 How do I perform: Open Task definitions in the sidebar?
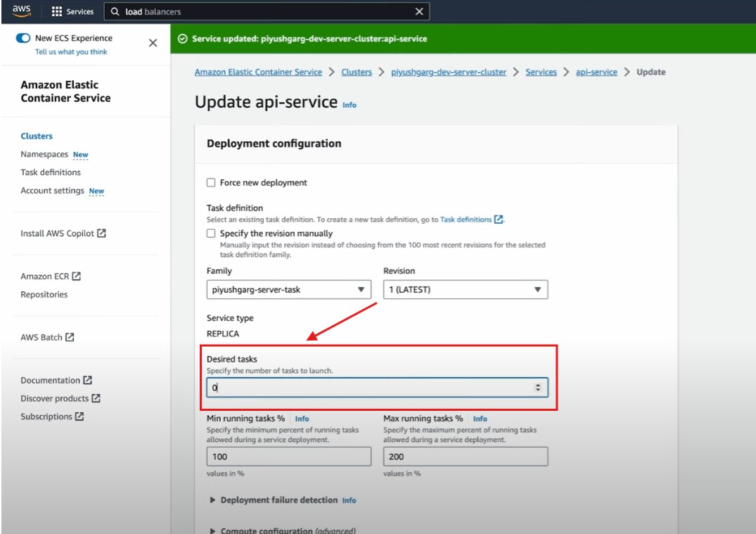(x=51, y=172)
